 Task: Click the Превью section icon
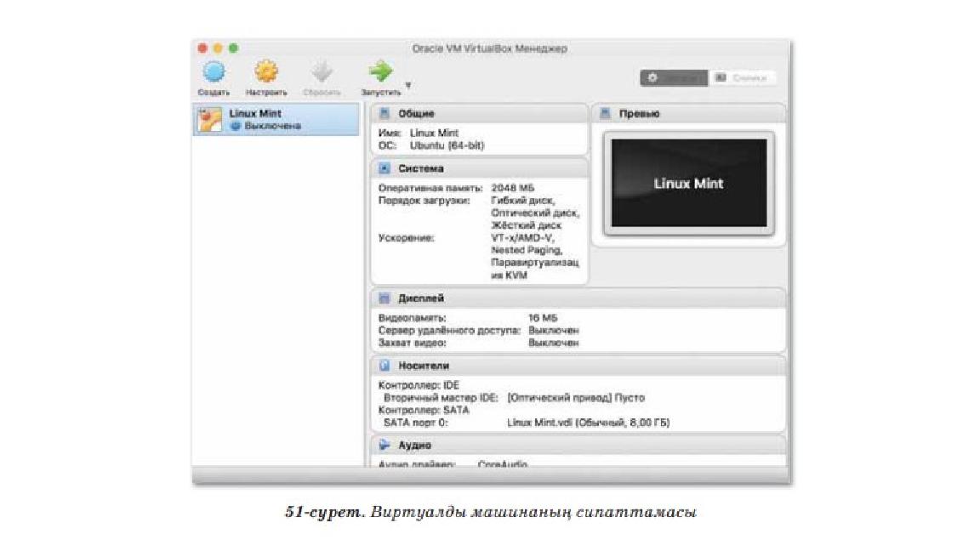coord(605,113)
